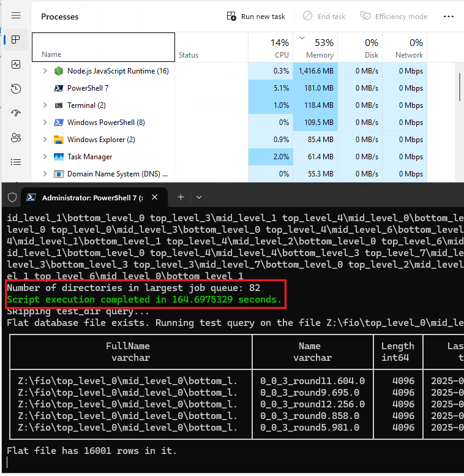The image size is (464, 476).
Task: Click the shield icon in the terminal title bar
Action: point(12,197)
